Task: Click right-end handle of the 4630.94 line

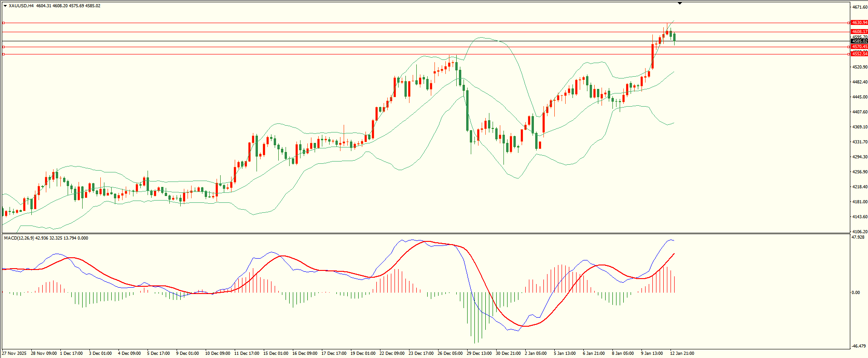Action: (x=849, y=23)
